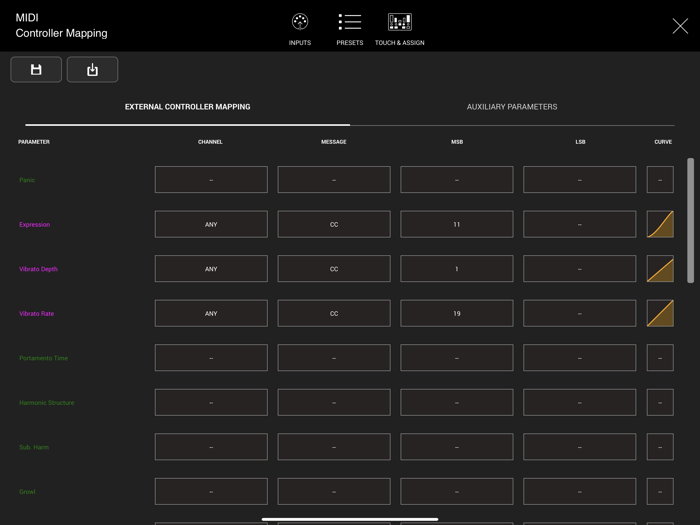Select the Panic parameter label
The width and height of the screenshot is (700, 525).
(x=27, y=180)
